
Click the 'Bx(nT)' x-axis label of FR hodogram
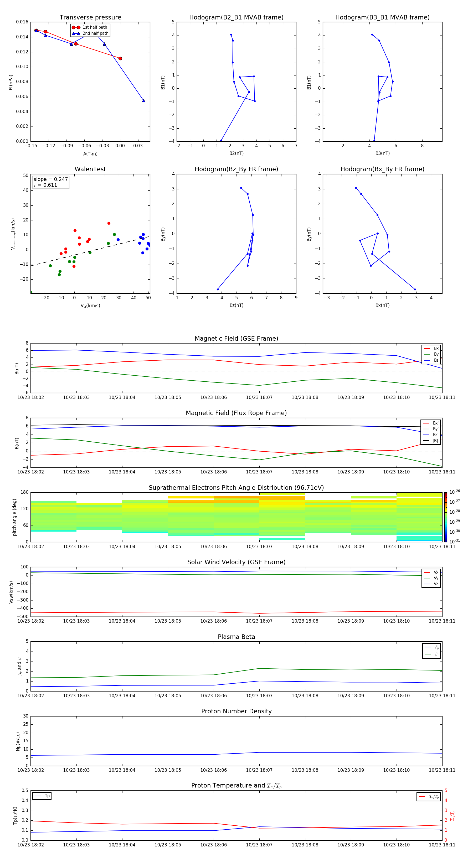point(382,305)
